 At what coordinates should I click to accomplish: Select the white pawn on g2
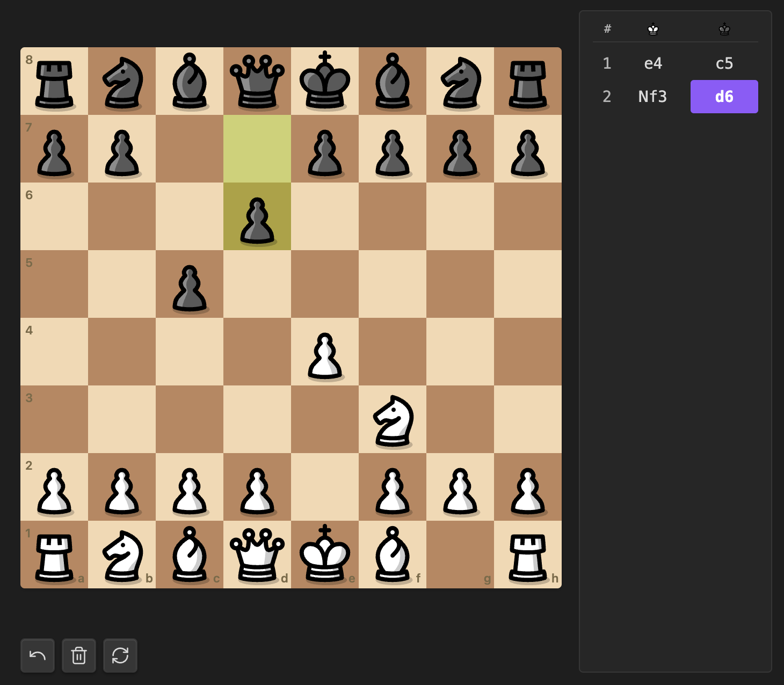pos(460,487)
